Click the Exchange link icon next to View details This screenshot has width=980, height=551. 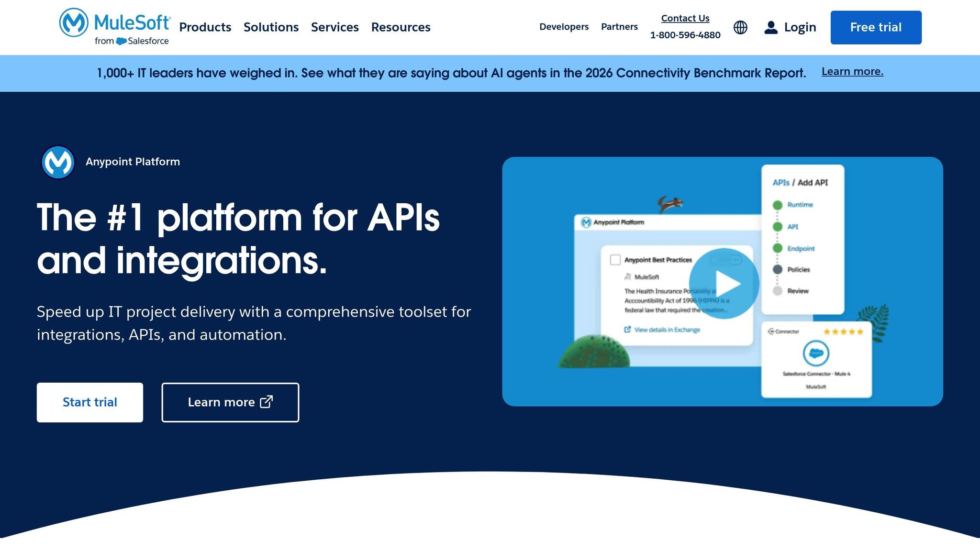pyautogui.click(x=627, y=330)
